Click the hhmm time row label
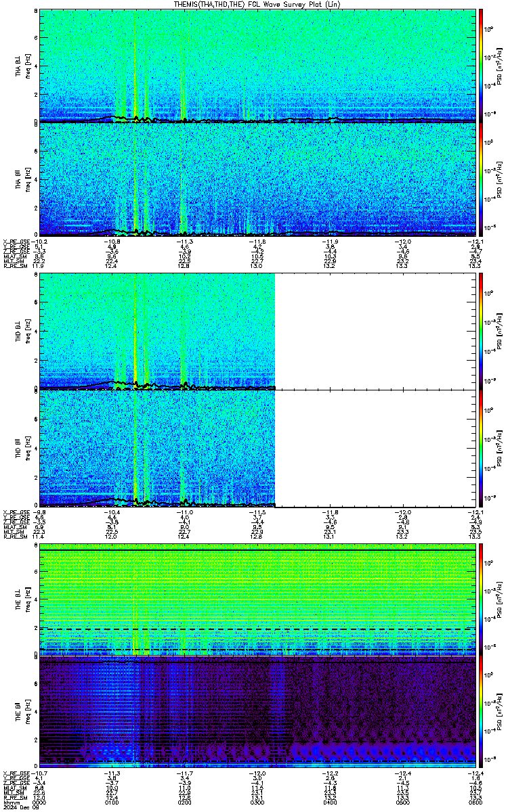Screen dimensions: 508x812 10,803
